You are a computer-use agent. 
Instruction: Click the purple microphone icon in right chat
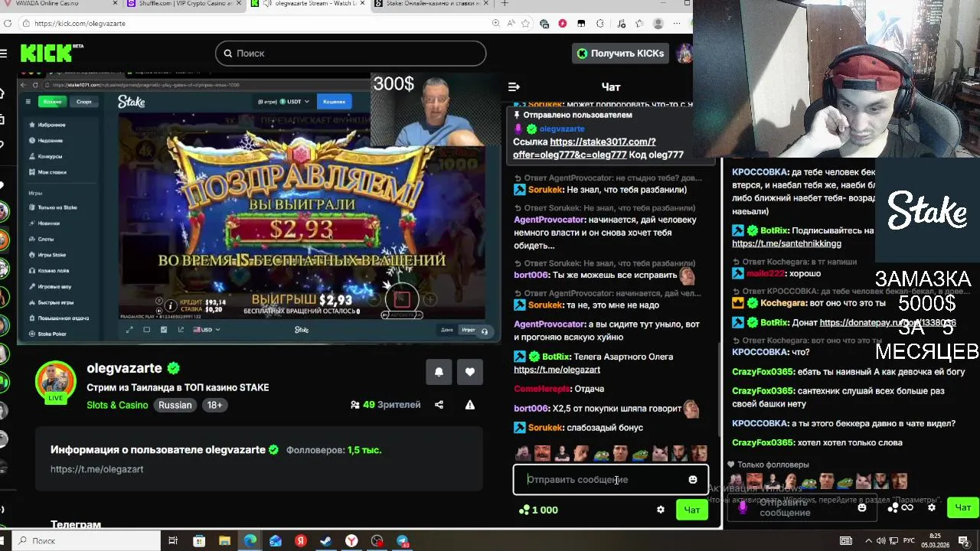point(742,507)
